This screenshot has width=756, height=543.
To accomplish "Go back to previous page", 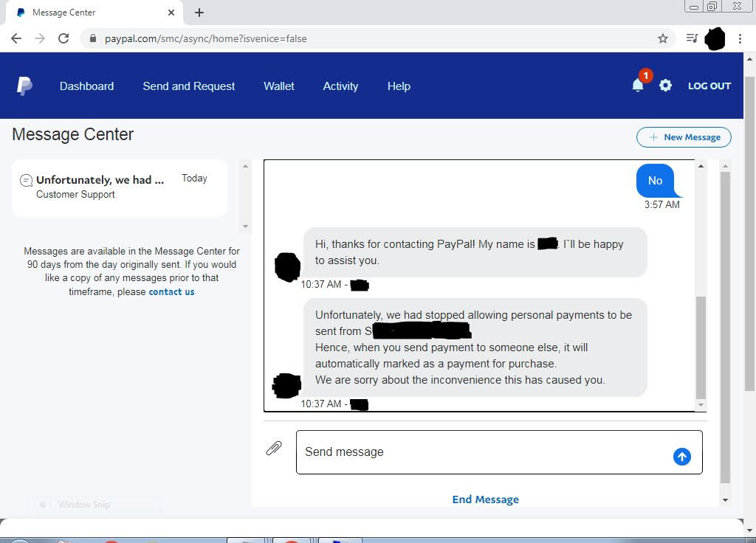I will click(16, 38).
